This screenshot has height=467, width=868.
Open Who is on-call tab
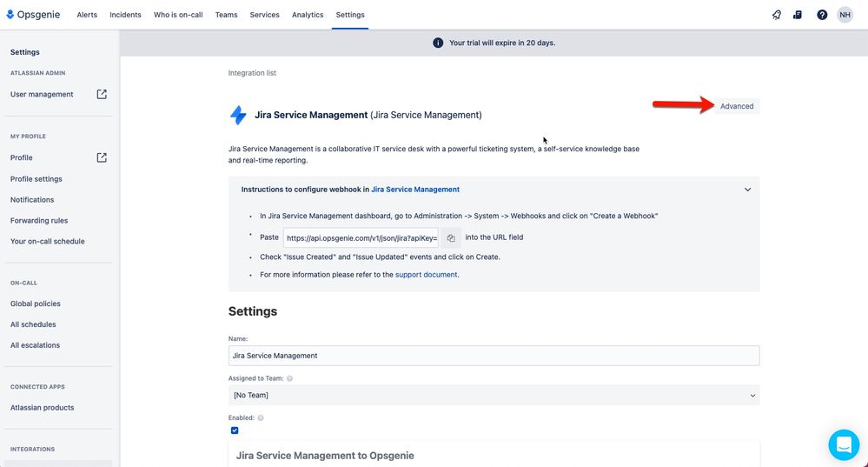[x=178, y=15]
